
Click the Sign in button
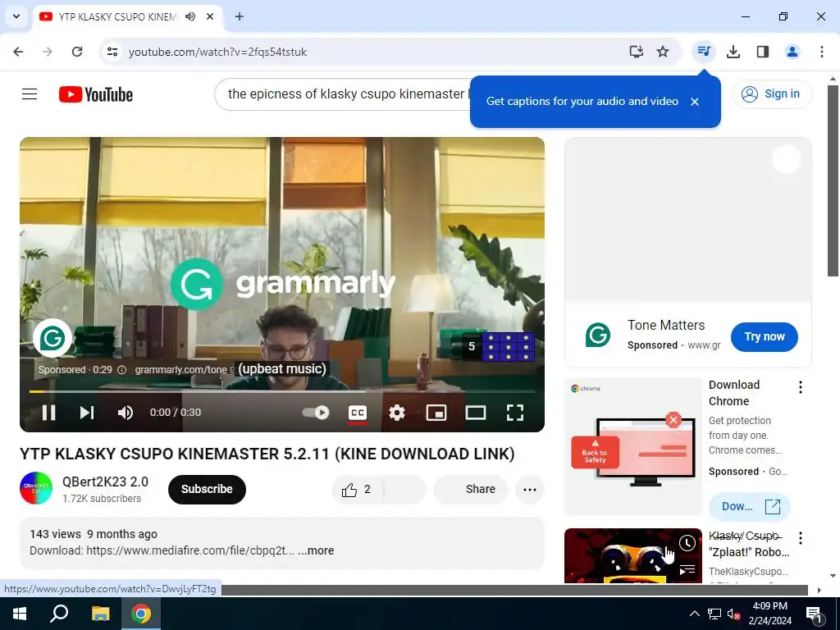point(771,94)
